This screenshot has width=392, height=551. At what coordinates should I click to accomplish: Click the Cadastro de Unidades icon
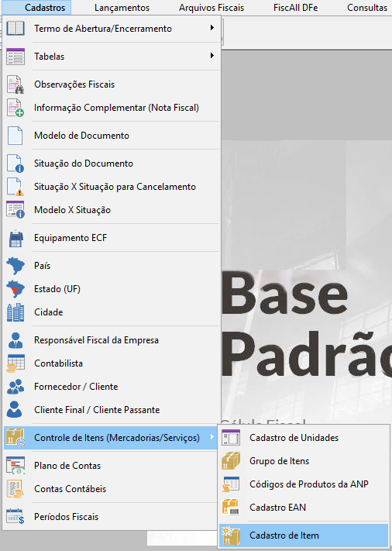click(x=231, y=438)
